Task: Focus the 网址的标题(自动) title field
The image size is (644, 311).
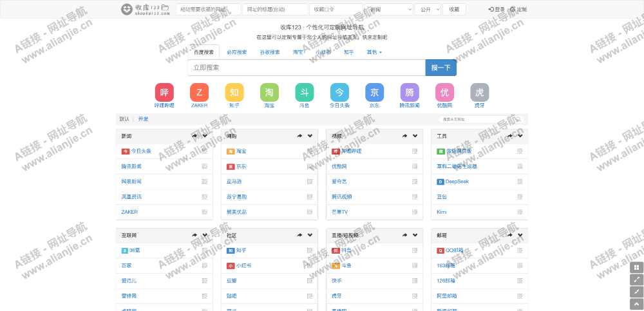Action: coord(275,10)
